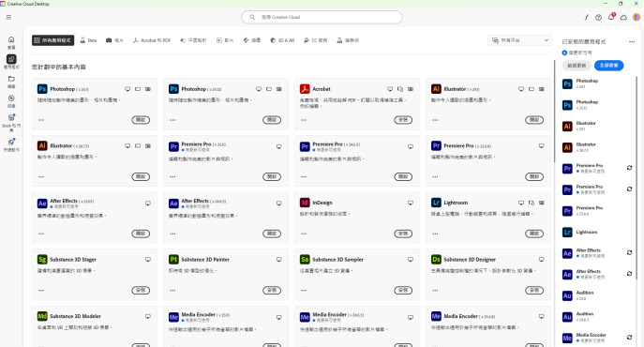Screen dimensions: 644x347
Task: Click the Substance 3D Painter icon
Action: 173,260
